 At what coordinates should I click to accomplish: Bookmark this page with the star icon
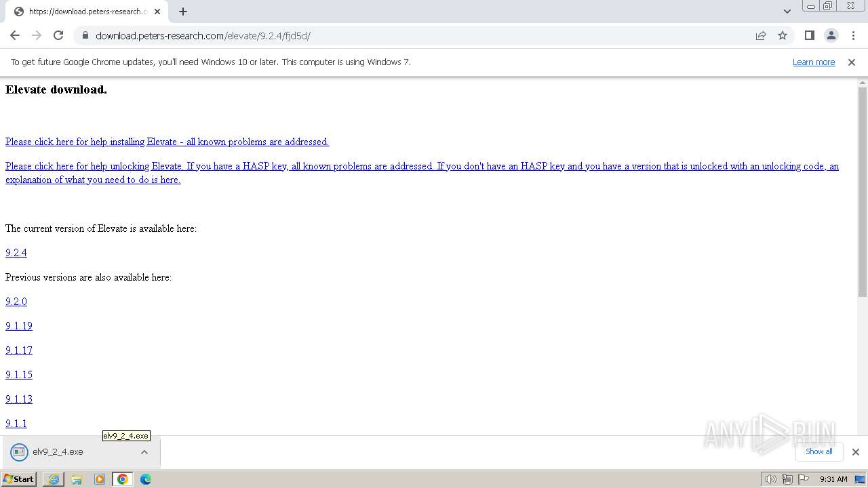tap(783, 35)
